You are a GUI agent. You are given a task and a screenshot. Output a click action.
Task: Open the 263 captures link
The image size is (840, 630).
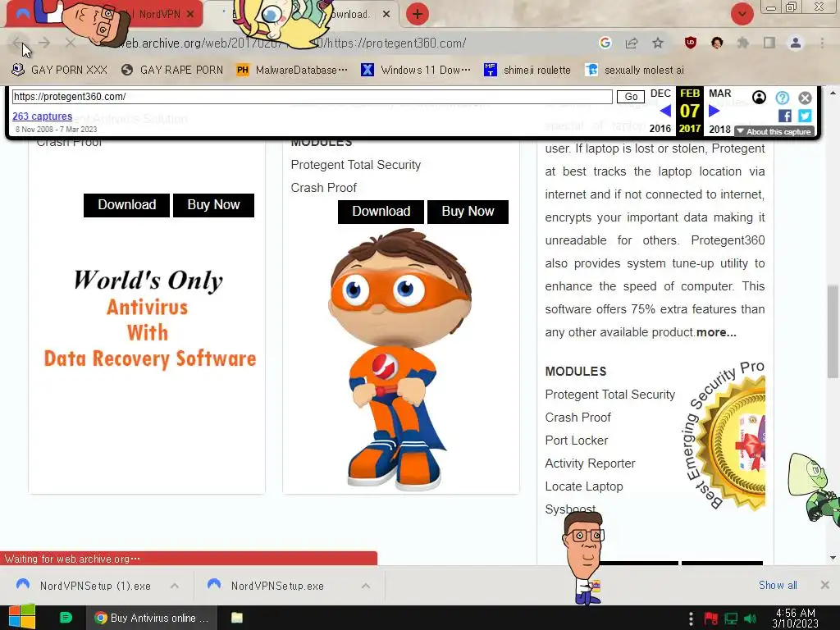43,116
